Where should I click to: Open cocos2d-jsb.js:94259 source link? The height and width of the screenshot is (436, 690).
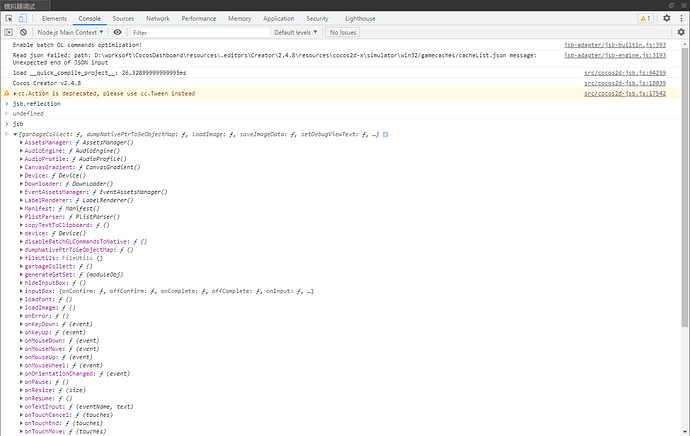coord(625,73)
